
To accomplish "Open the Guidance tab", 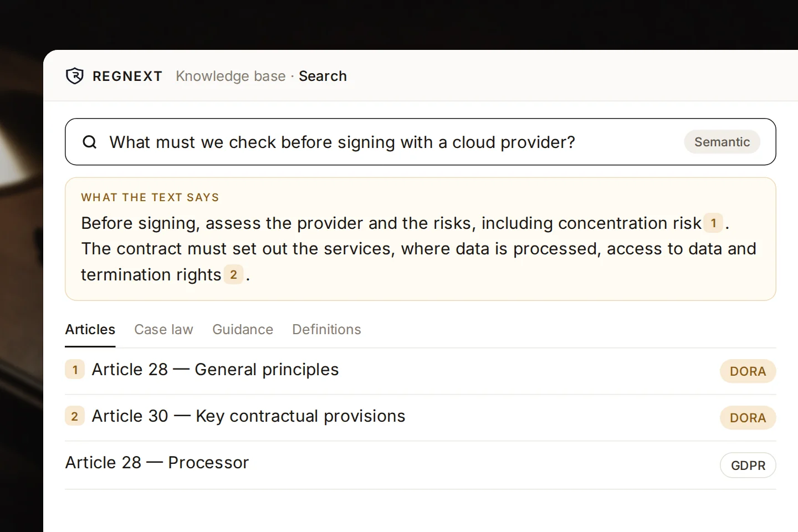I will pos(243,330).
